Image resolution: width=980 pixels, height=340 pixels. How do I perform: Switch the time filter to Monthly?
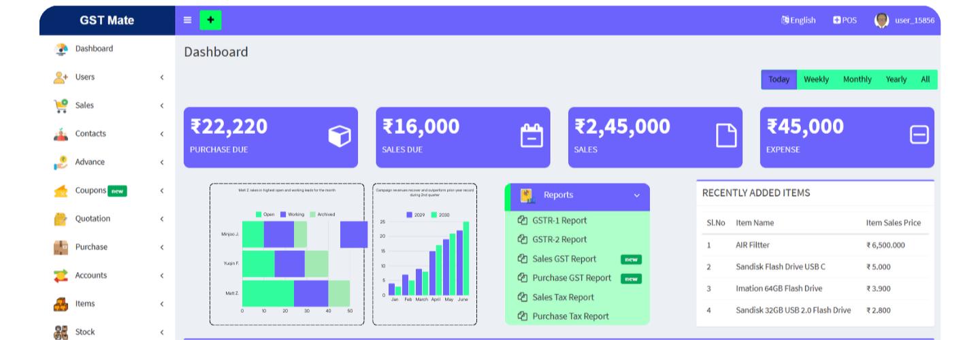[857, 80]
